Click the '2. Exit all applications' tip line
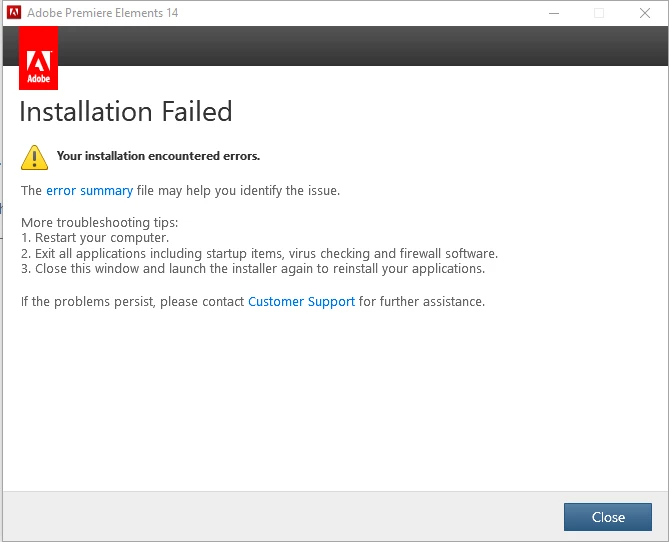The image size is (669, 542). (259, 254)
